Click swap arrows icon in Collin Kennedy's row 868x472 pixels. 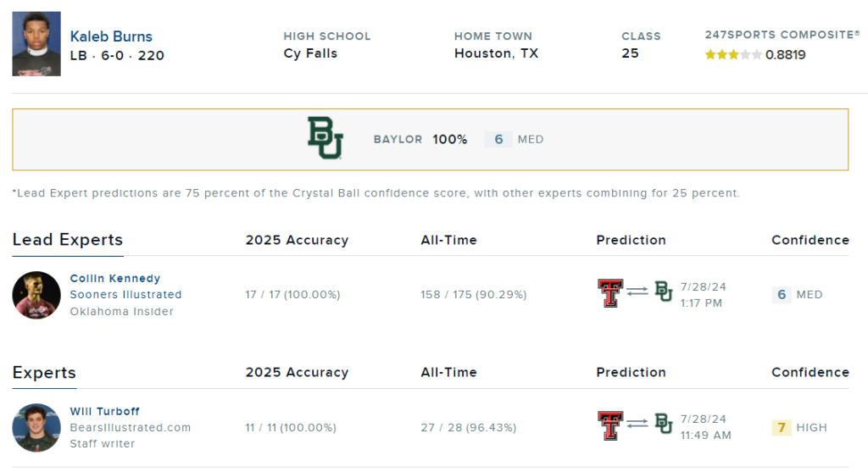point(637,291)
